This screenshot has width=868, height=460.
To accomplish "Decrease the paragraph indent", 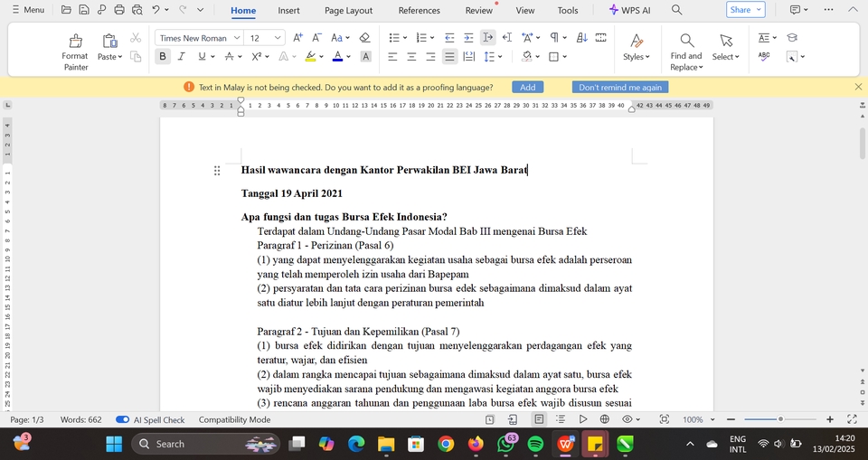I will (x=449, y=38).
